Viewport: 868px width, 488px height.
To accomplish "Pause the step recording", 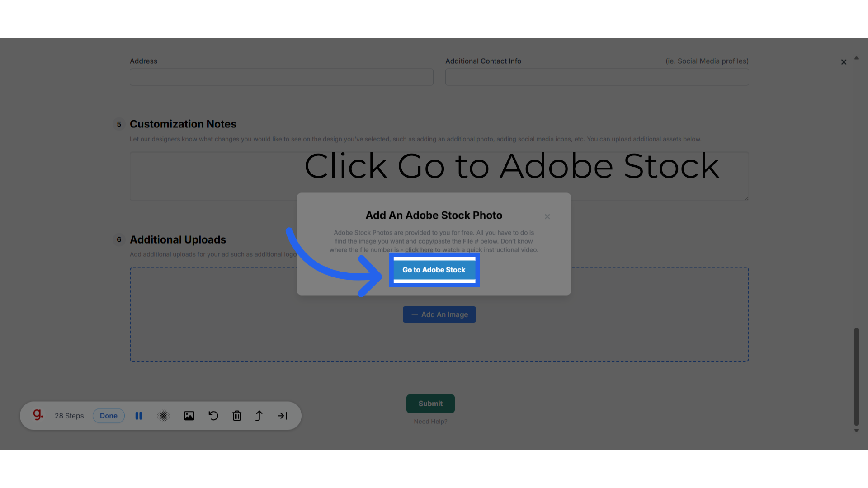I will [139, 416].
